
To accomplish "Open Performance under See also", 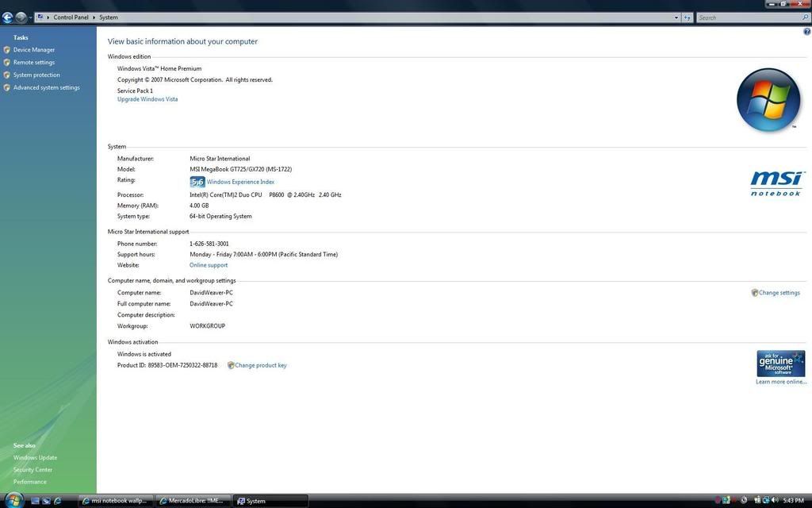I will tap(30, 482).
